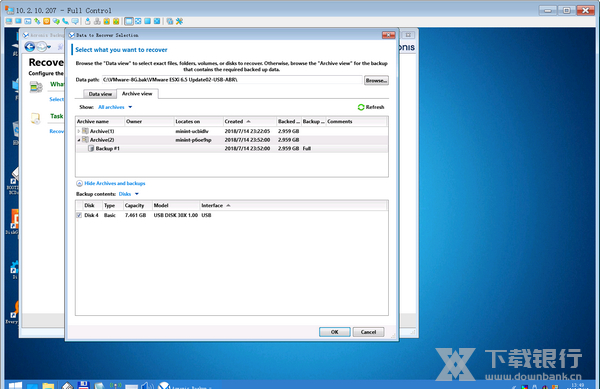Close the Data to Recover Selection dialog

(388, 35)
